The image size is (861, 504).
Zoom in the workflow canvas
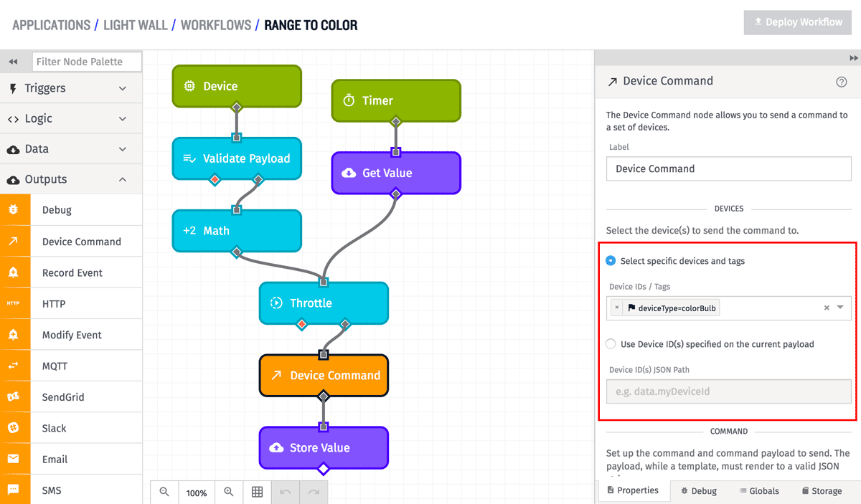click(229, 492)
